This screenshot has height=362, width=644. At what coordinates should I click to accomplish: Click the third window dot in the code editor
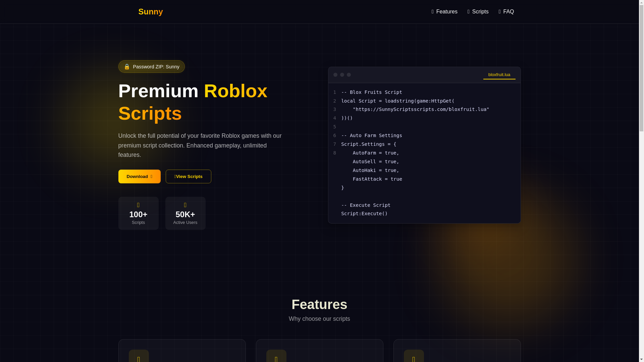pos(349,75)
